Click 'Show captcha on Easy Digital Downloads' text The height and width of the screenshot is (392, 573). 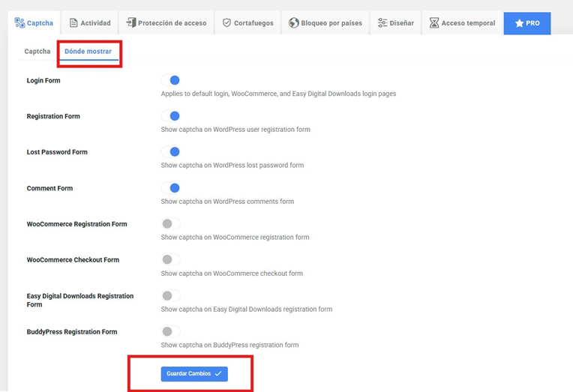point(247,309)
